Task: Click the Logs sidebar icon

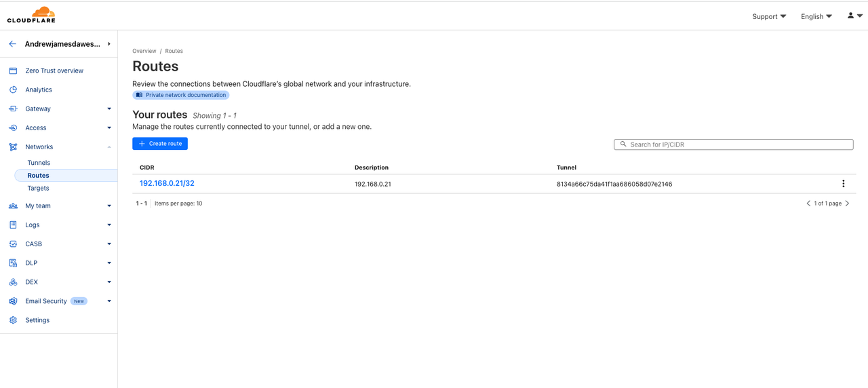Action: (13, 225)
